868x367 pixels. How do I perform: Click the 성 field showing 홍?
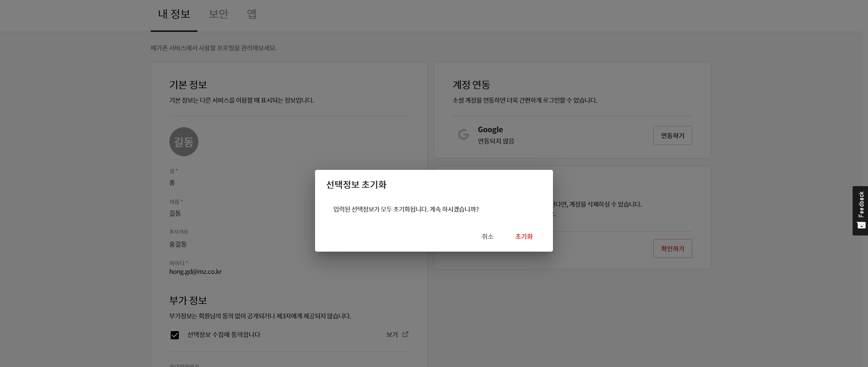[x=172, y=183]
